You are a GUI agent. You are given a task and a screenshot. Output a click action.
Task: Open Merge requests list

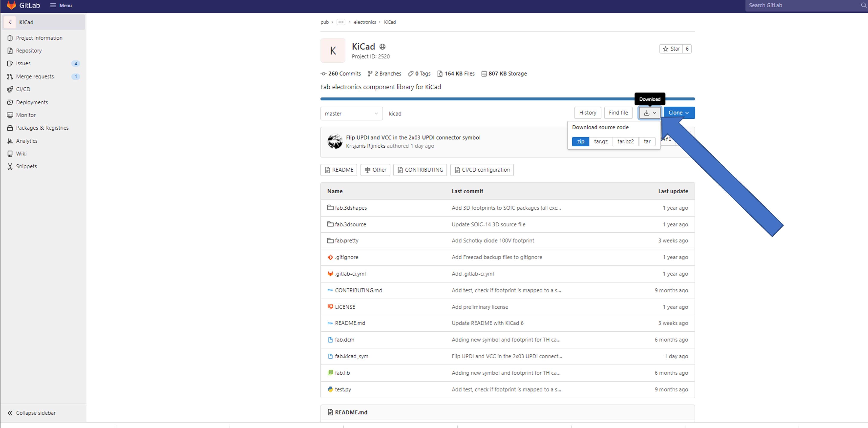(35, 76)
